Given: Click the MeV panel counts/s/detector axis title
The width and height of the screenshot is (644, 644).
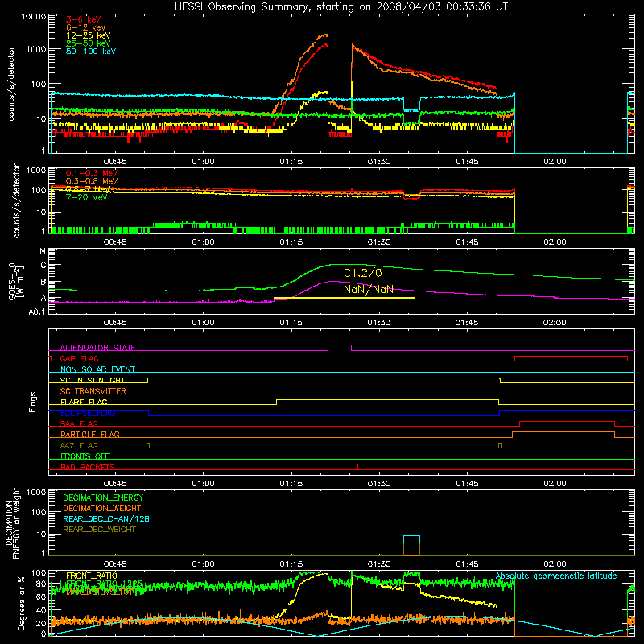Looking at the screenshot, I should pos(16,200).
